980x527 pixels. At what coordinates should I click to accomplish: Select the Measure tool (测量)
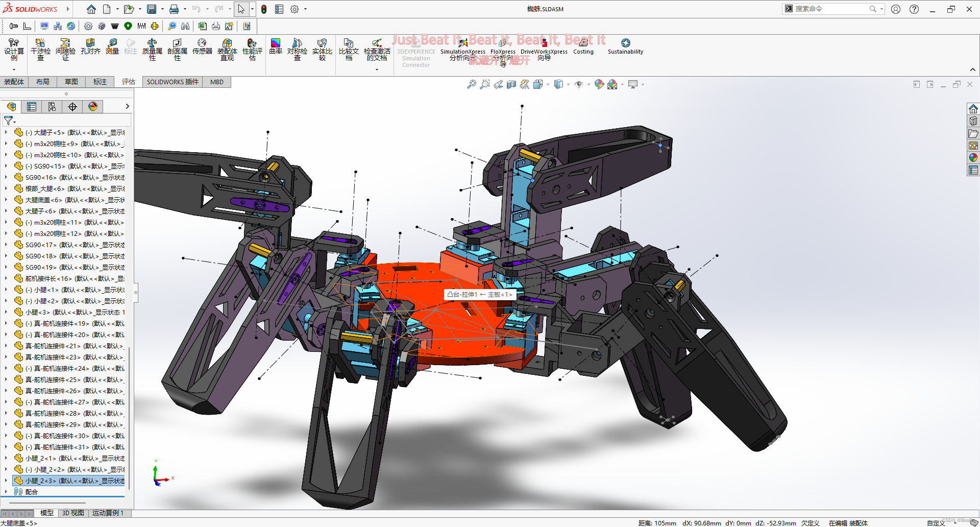tap(112, 46)
